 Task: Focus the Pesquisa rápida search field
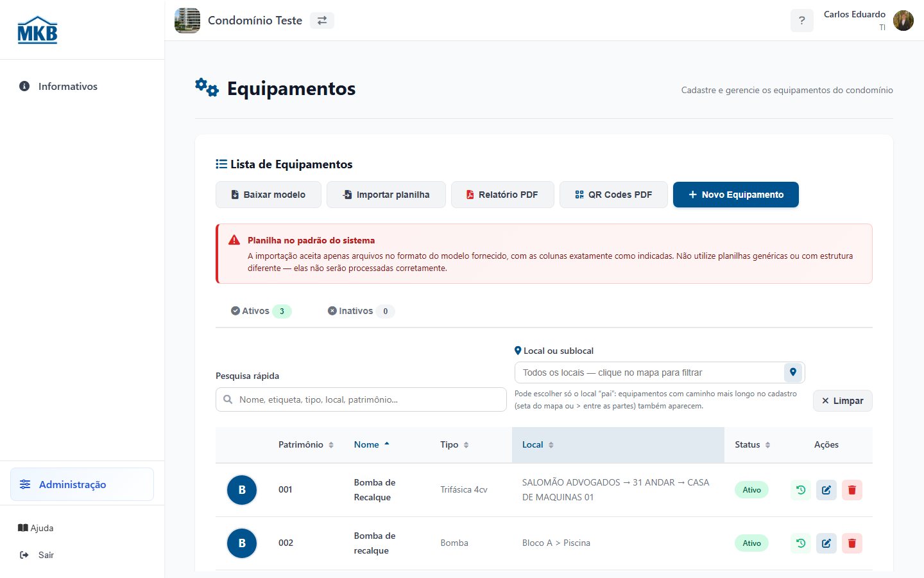click(x=361, y=399)
